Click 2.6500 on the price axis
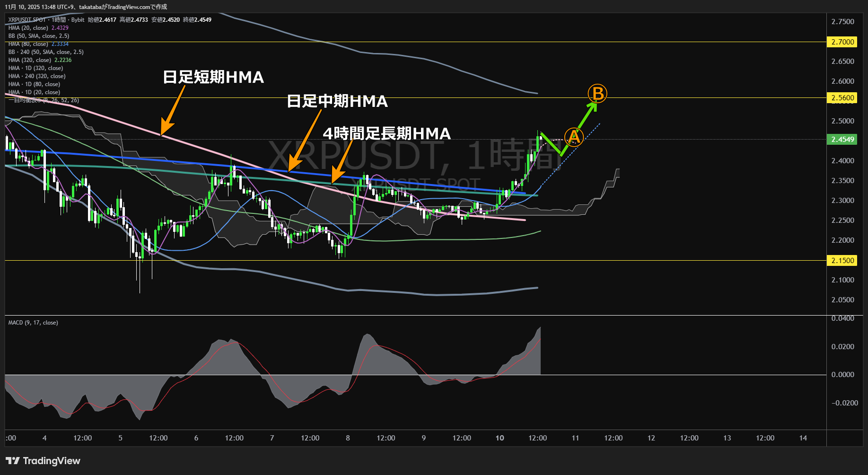 point(843,62)
